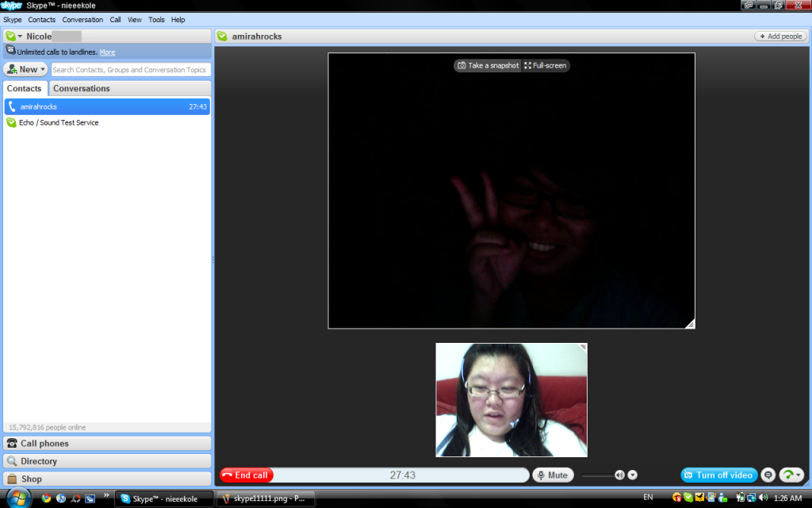Click the EN language indicator

click(648, 497)
